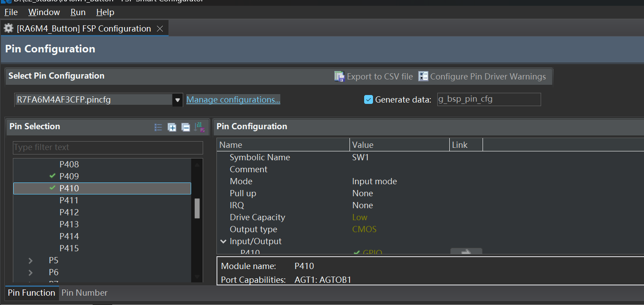This screenshot has width=644, height=305.
Task: Sort pins alphabetically with the a-z icon
Action: point(200,127)
